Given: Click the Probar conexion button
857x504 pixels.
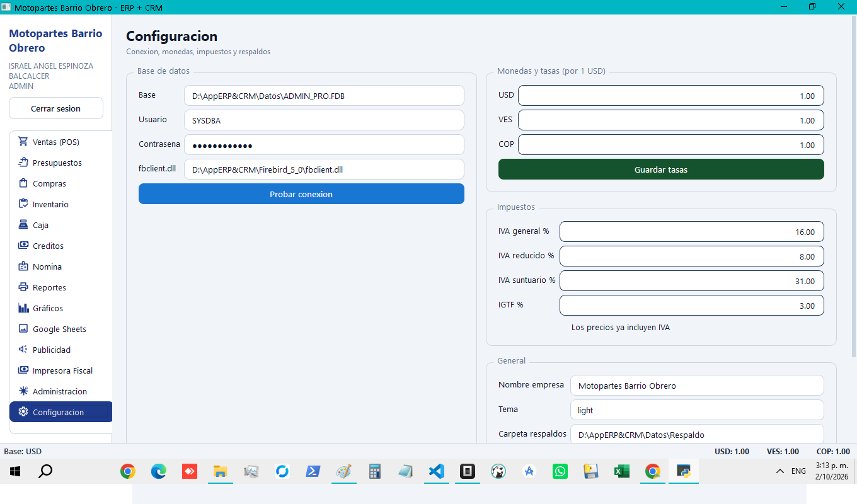Looking at the screenshot, I should (301, 194).
